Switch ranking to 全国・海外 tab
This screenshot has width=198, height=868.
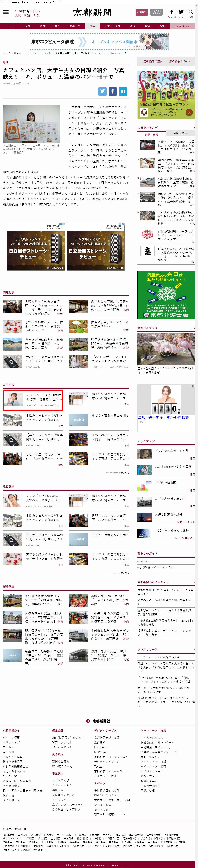[x=180, y=133]
